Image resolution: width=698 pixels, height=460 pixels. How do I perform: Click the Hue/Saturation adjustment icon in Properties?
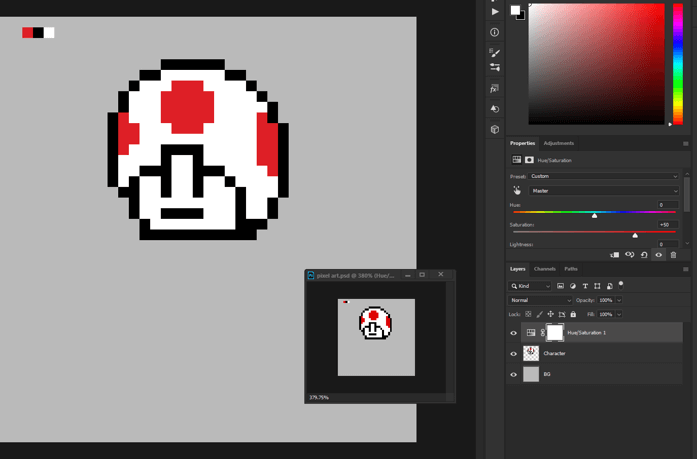pos(517,160)
